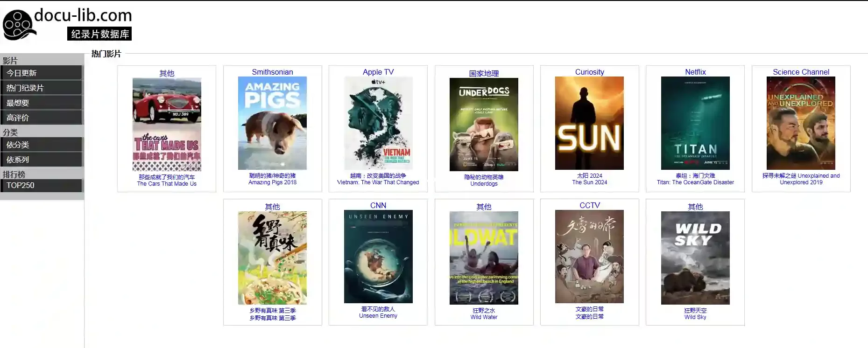The height and width of the screenshot is (348, 868).
Task: Open 今日更新 in the sidebar
Action: click(x=41, y=73)
